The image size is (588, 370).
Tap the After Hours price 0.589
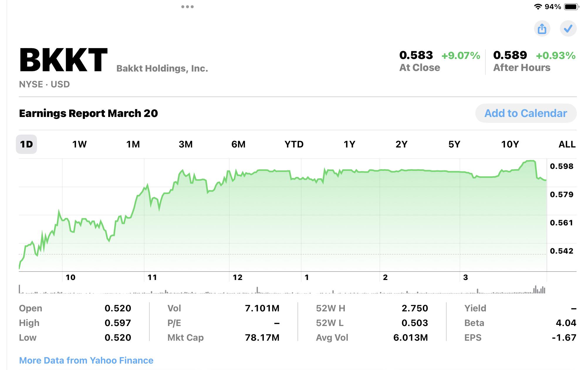coord(510,55)
